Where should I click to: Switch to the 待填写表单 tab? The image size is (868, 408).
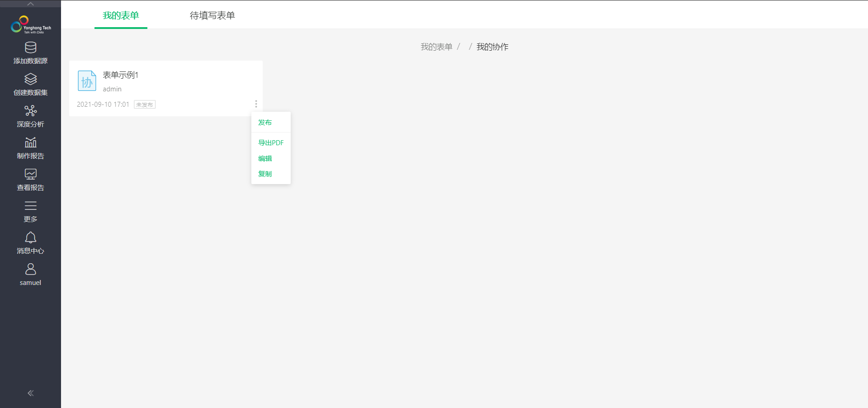(x=212, y=15)
